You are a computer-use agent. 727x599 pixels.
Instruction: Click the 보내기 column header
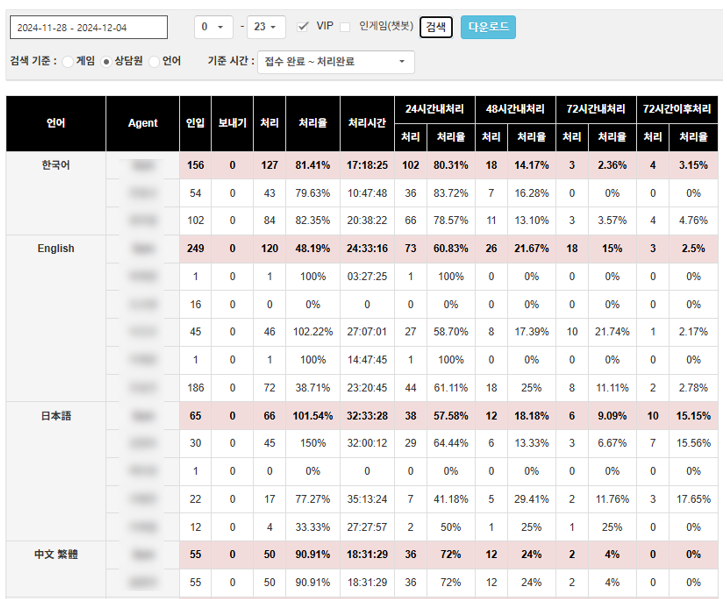232,124
